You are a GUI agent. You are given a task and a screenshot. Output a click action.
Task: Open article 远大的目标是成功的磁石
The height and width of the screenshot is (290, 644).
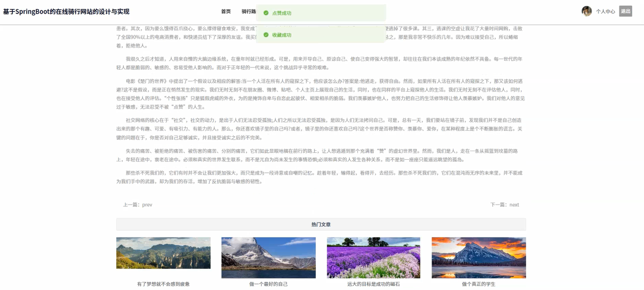click(374, 284)
